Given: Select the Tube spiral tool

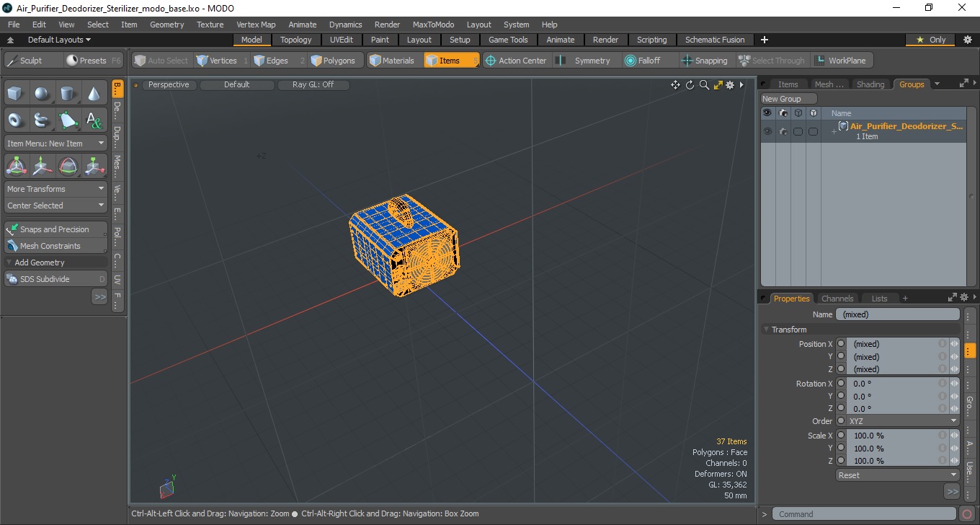Looking at the screenshot, I should tap(43, 120).
